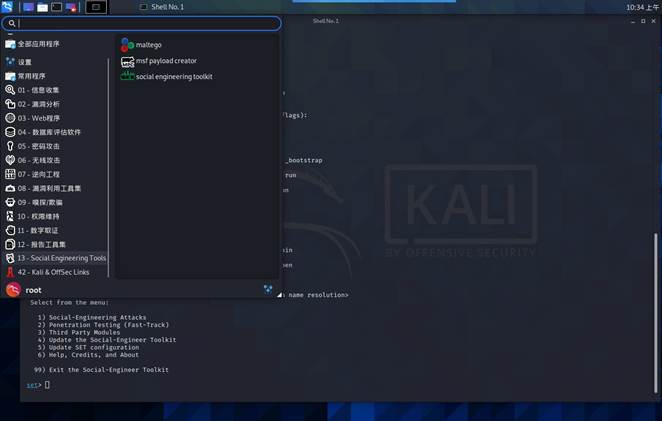Screen dimensions: 662x421
Task: Click the 07 - 逆向工程 category icon
Action: tap(10, 174)
